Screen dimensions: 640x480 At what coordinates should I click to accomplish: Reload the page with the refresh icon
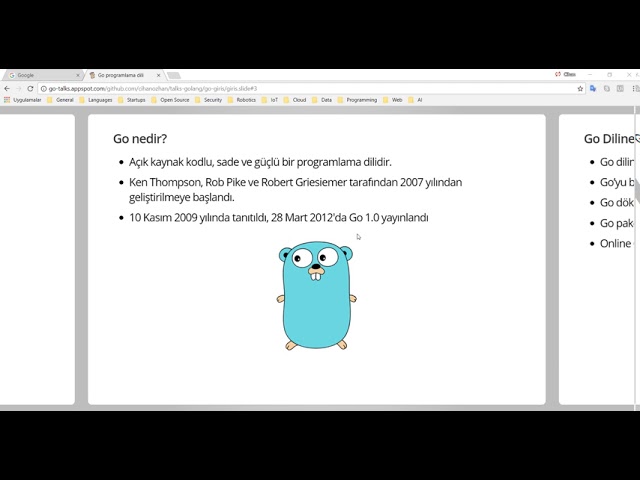click(30, 89)
